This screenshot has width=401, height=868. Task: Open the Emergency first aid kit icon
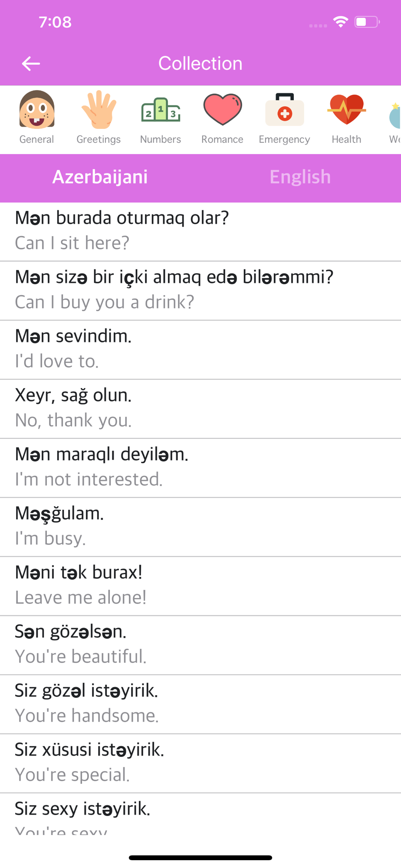tap(284, 110)
